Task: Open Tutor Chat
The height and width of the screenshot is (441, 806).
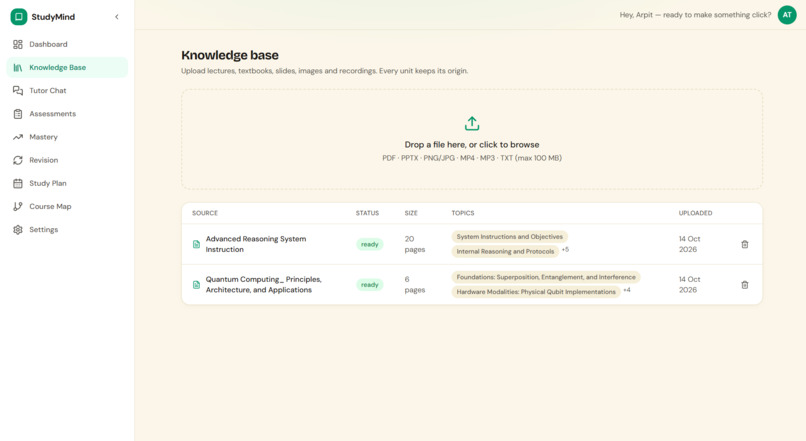Action: coord(67,90)
